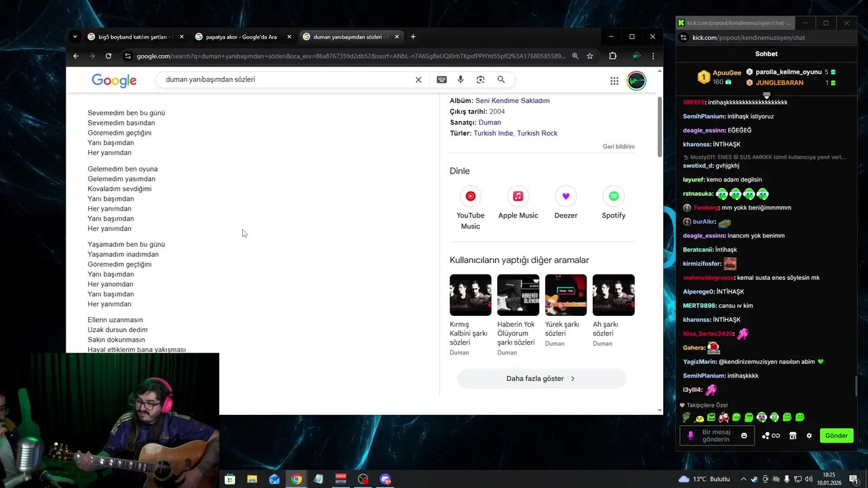Open clock showing 18:25
Image resolution: width=868 pixels, height=488 pixels.
[829, 479]
